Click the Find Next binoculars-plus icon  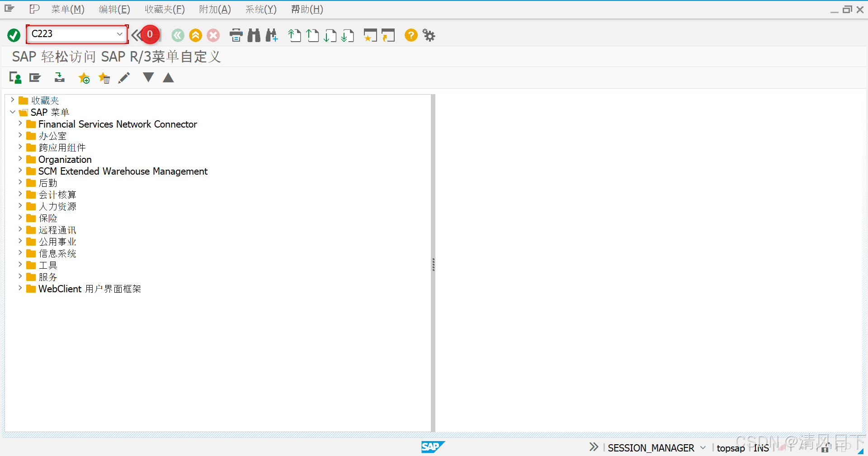pyautogui.click(x=272, y=35)
